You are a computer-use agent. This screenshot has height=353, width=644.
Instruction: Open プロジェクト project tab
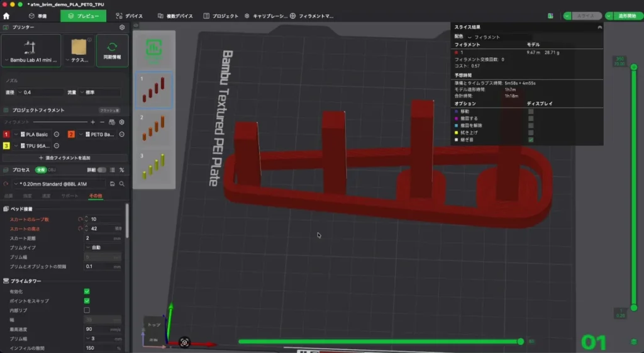[x=221, y=16]
